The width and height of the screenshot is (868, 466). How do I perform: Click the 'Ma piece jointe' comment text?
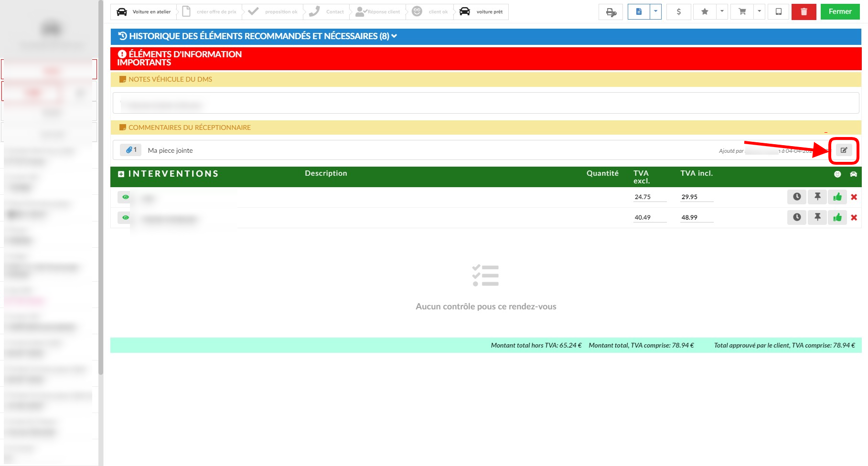click(x=171, y=150)
